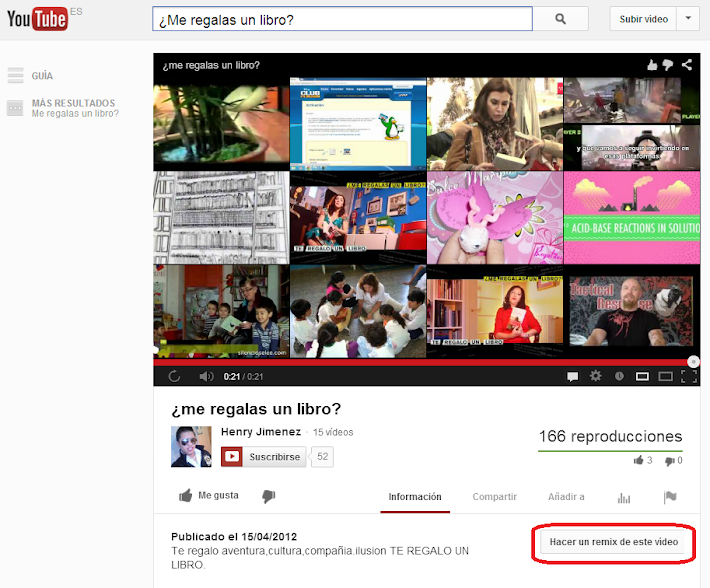
Task: Click the Watch Later clock icon
Action: pyautogui.click(x=619, y=376)
